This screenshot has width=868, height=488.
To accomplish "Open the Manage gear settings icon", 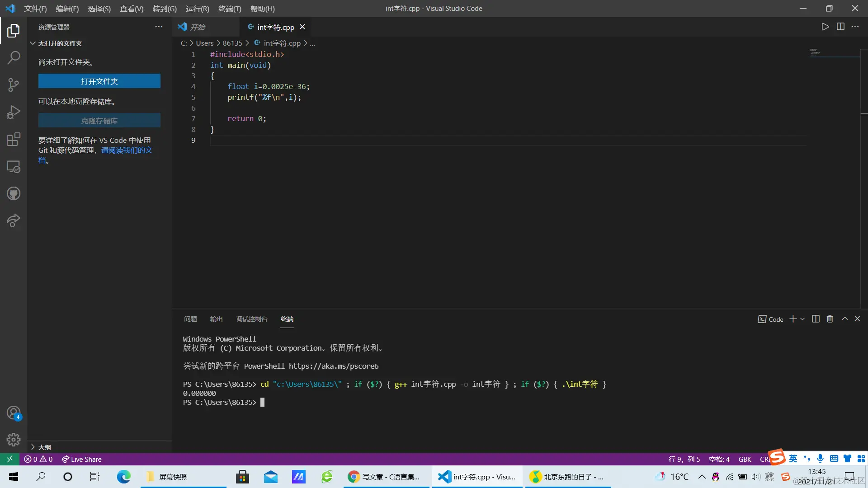I will coord(14,439).
